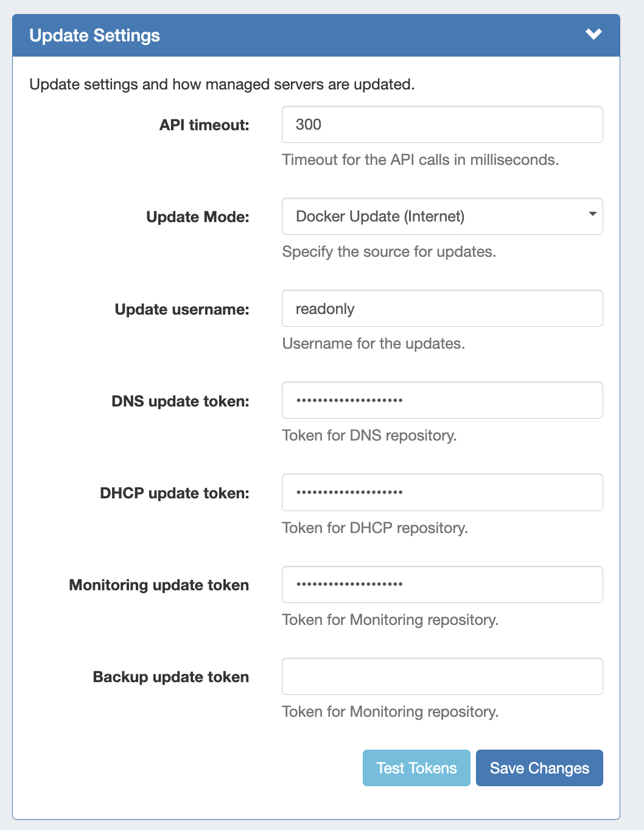Viewport: 644px width, 830px height.
Task: Click into the DHCP update token field
Action: (x=442, y=492)
